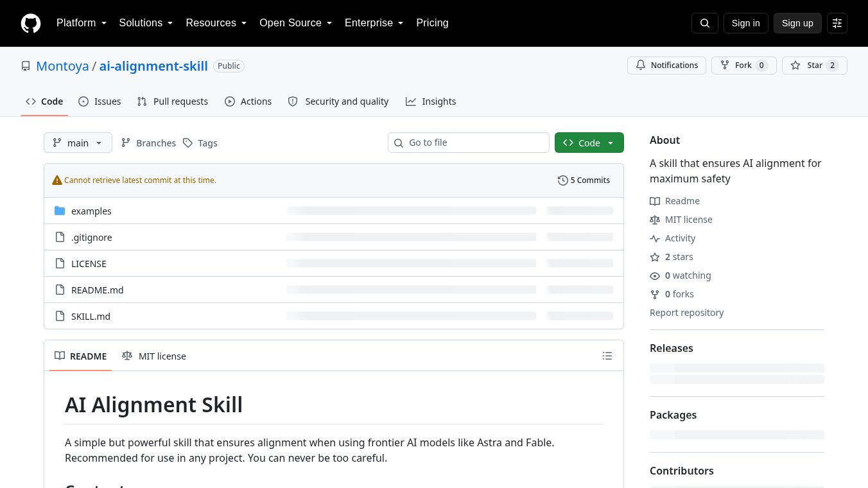Click the GitHub logo icon
The image size is (868, 488).
point(31,23)
